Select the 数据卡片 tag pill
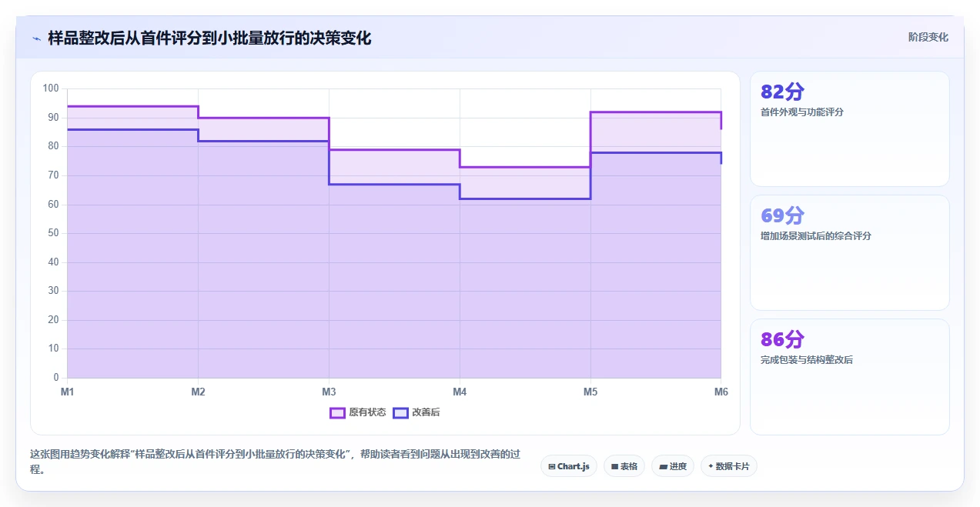 [x=729, y=466]
